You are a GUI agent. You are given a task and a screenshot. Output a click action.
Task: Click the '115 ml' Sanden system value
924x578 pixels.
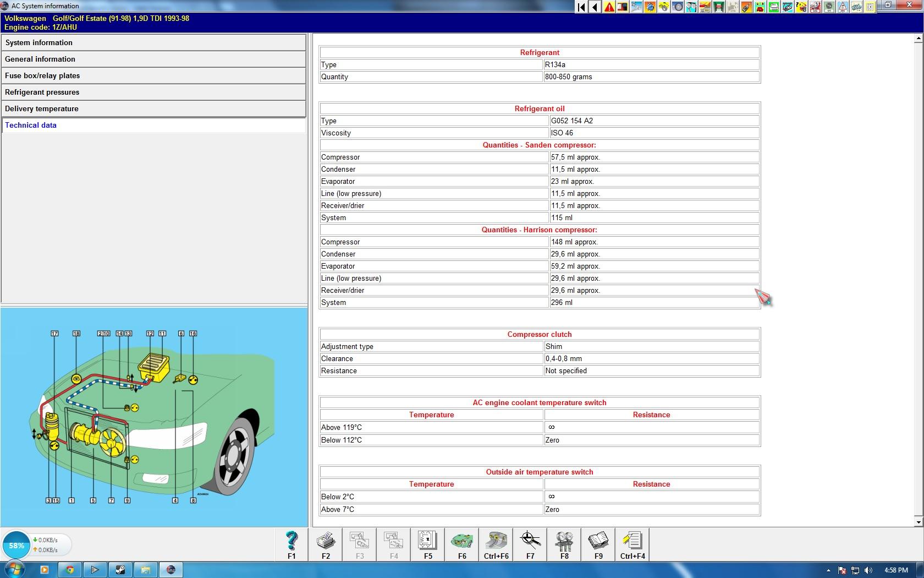tap(562, 217)
